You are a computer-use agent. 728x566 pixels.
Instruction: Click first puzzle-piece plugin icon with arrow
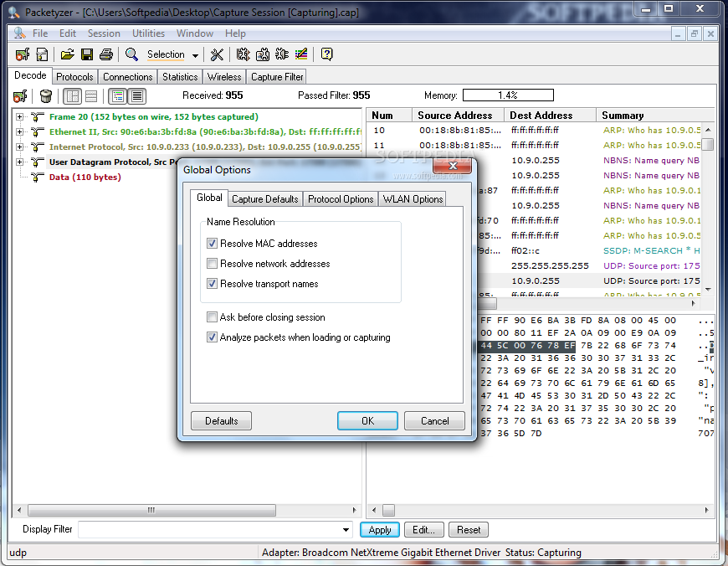click(x=243, y=54)
